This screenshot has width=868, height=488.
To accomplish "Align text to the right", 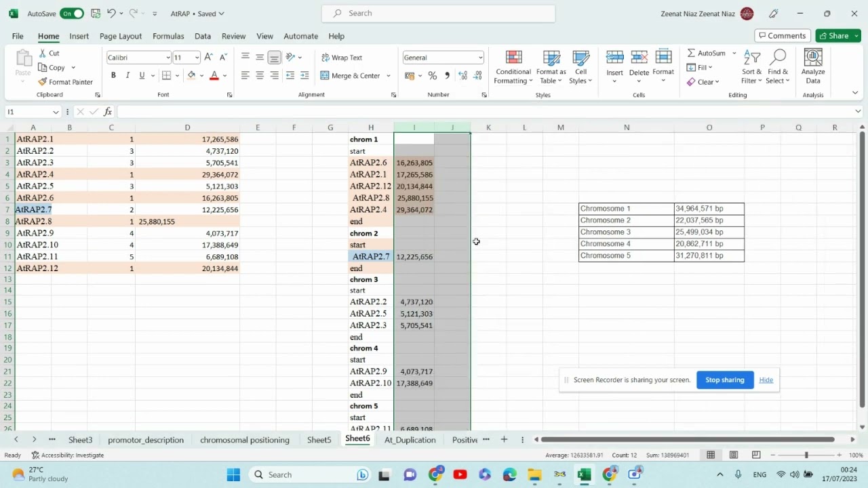I will pyautogui.click(x=274, y=75).
